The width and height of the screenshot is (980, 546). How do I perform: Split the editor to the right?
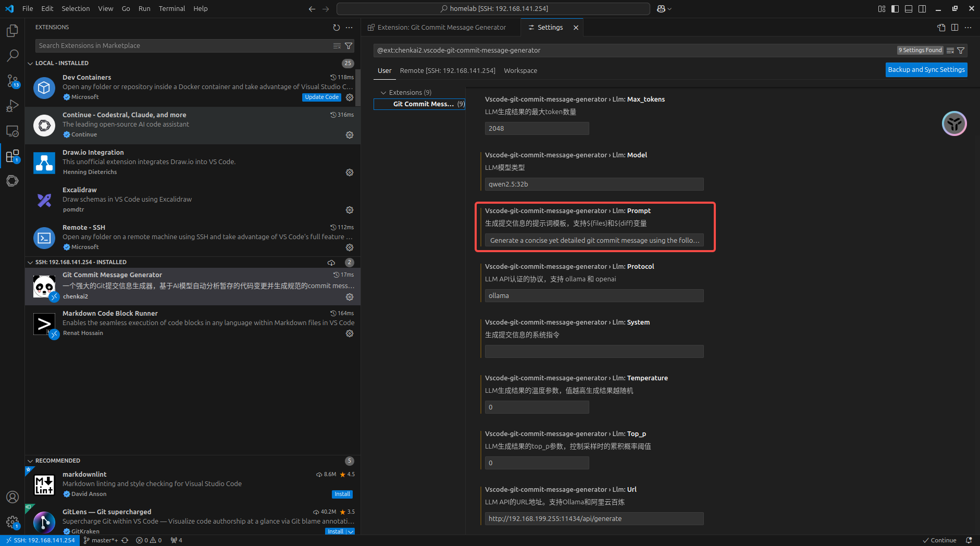(x=954, y=28)
